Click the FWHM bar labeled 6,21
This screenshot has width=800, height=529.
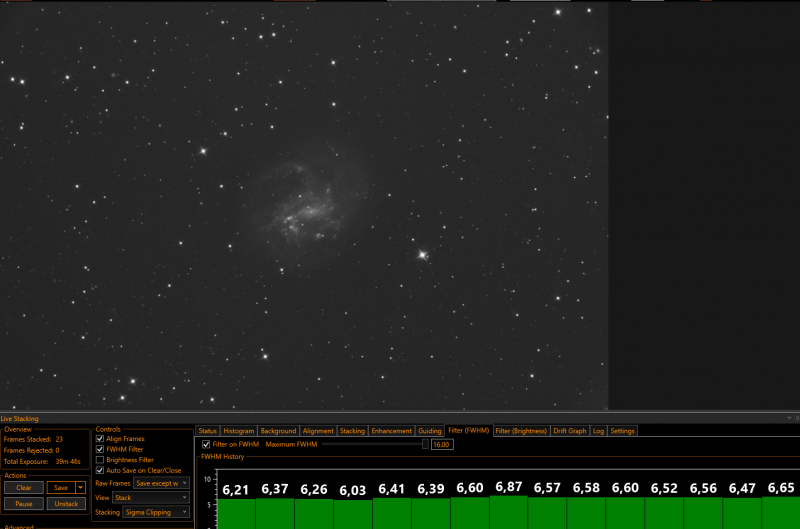(x=236, y=514)
